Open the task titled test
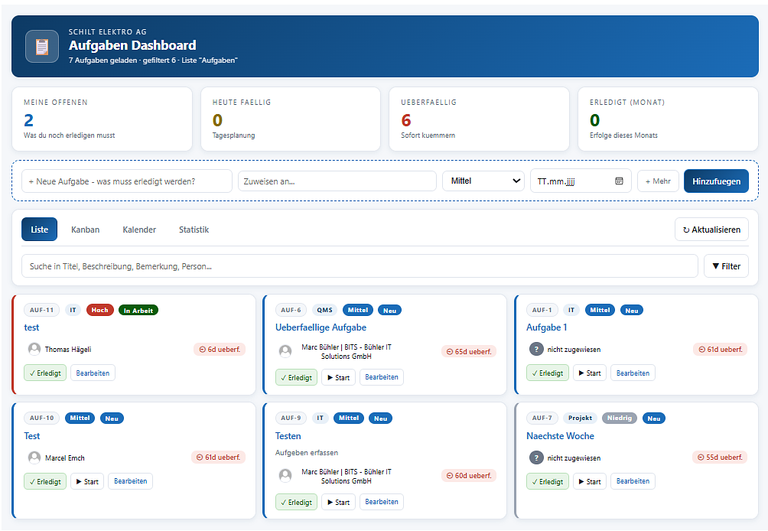 click(31, 327)
